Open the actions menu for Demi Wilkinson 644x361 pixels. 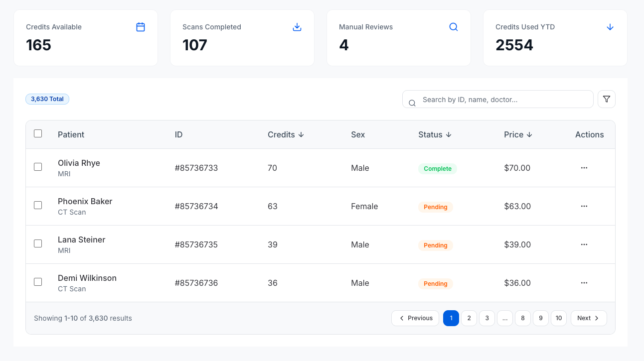click(584, 283)
